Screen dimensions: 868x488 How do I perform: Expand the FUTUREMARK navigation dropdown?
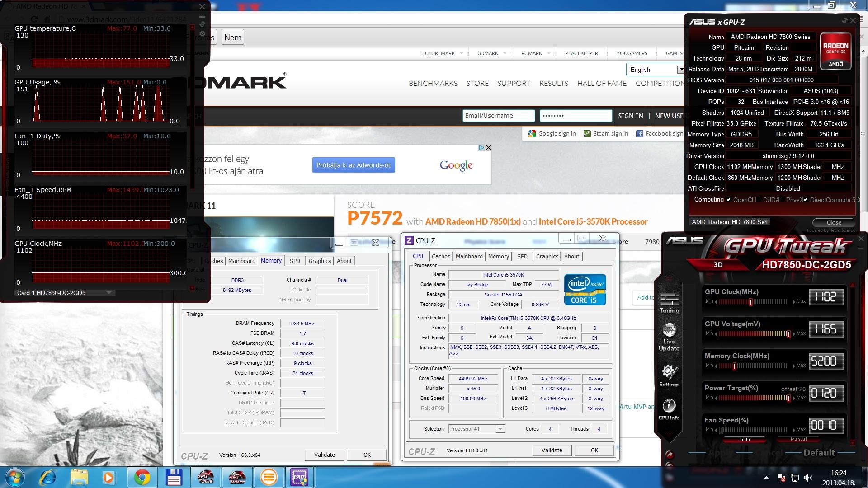461,53
